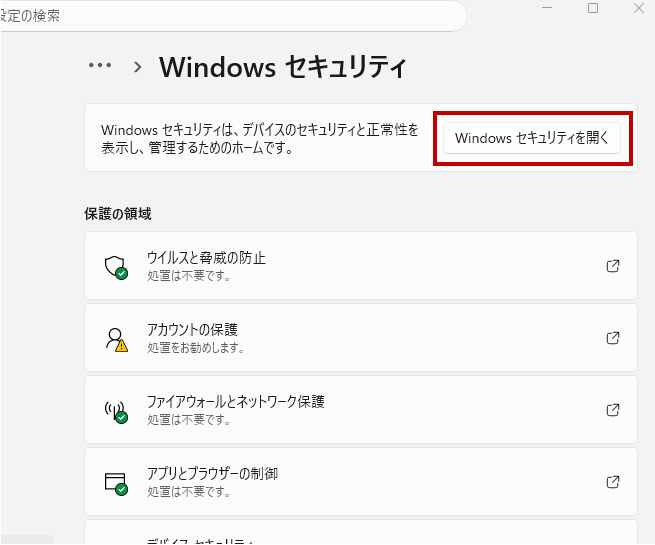Select ファイアウォールとネットワーク保護 title text
Image resolution: width=655 pixels, height=545 pixels.
[x=236, y=401]
